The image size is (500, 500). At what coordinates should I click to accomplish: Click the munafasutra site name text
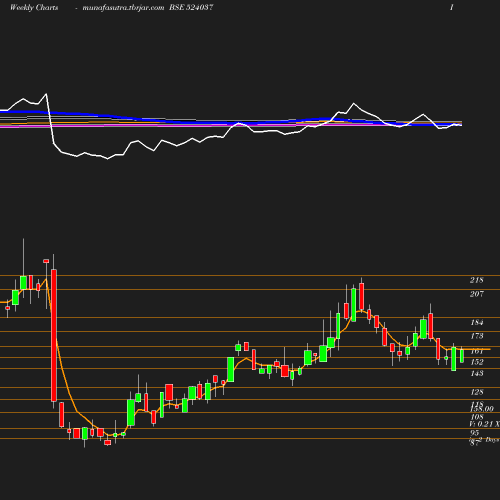tap(123, 8)
